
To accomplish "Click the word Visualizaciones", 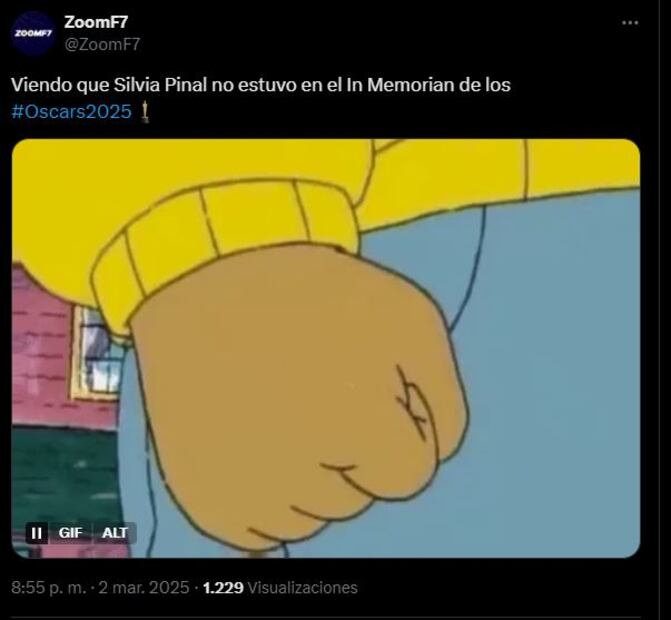I will pos(303,587).
